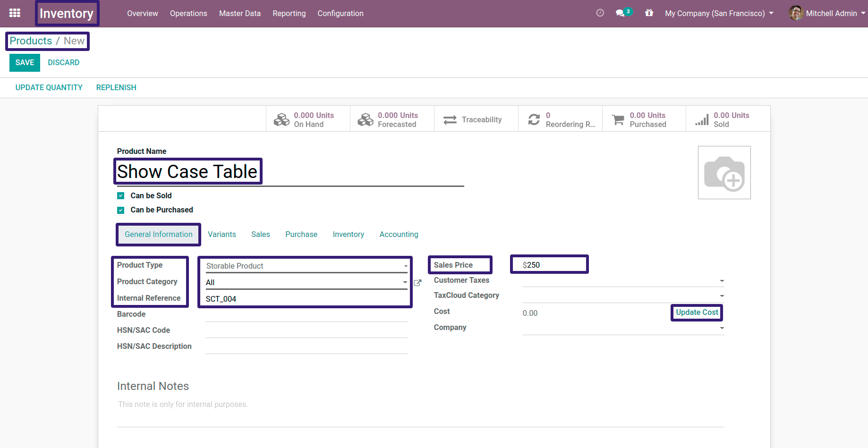This screenshot has height=448, width=868.
Task: Click the gift icon in top bar
Action: click(x=649, y=13)
